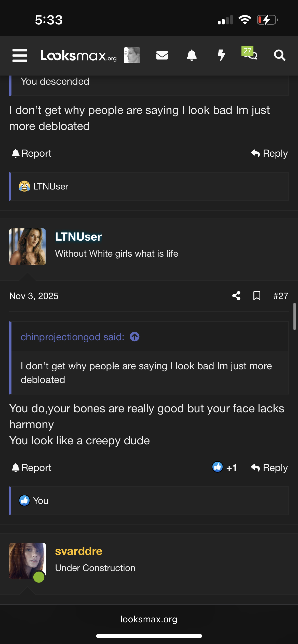298x644 pixels.
Task: Report the debloated post
Action: 32,153
